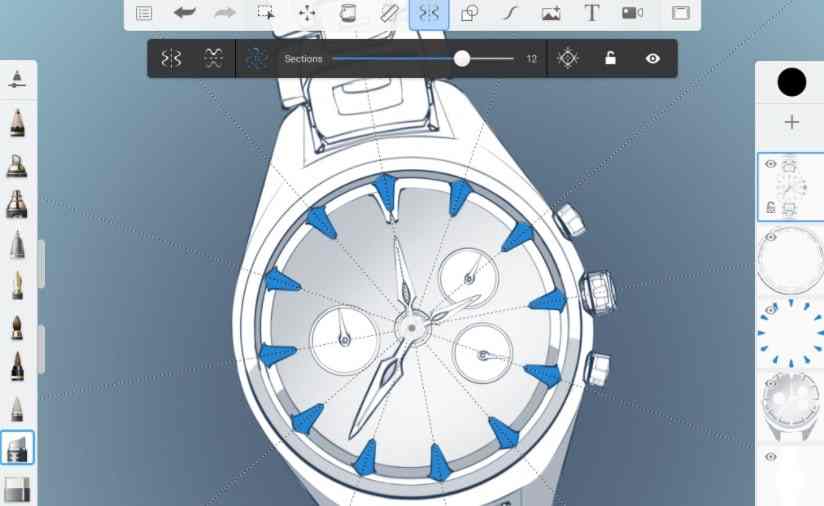Viewport: 824px width, 506px height.
Task: Open brush properties at palette top
Action: coord(17,79)
